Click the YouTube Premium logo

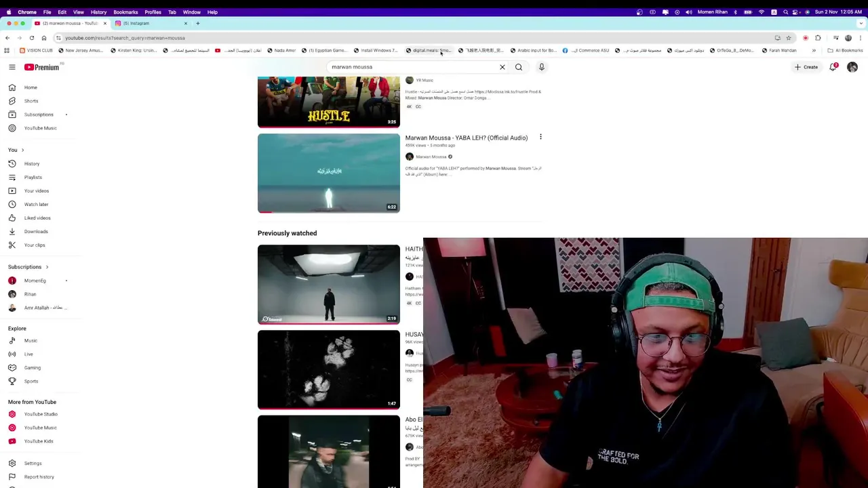[41, 67]
